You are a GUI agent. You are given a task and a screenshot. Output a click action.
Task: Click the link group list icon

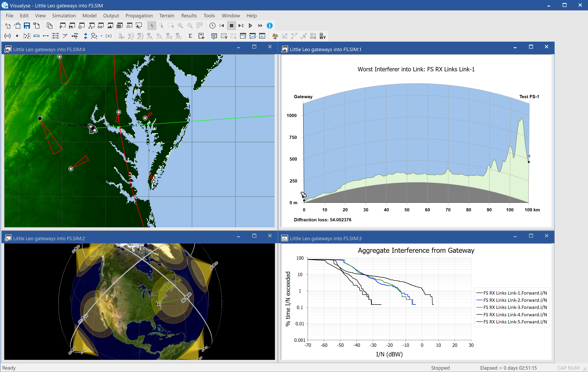point(56,36)
